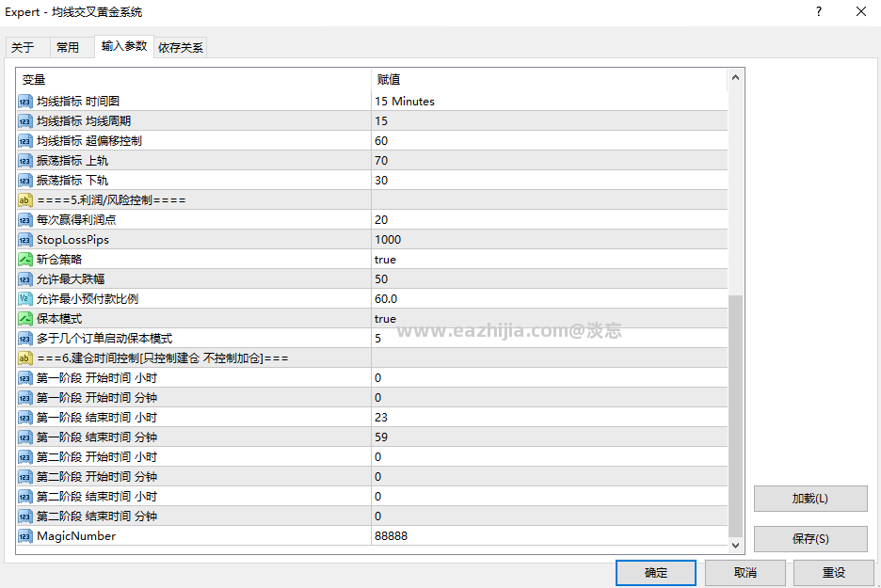Click the integer icon beside MagicNumber

coord(24,535)
